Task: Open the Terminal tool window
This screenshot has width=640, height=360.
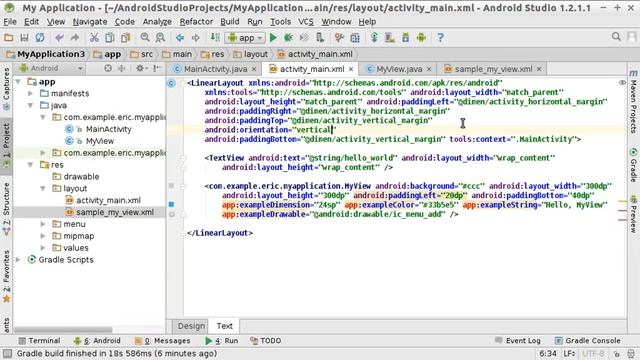Action: coord(40,340)
